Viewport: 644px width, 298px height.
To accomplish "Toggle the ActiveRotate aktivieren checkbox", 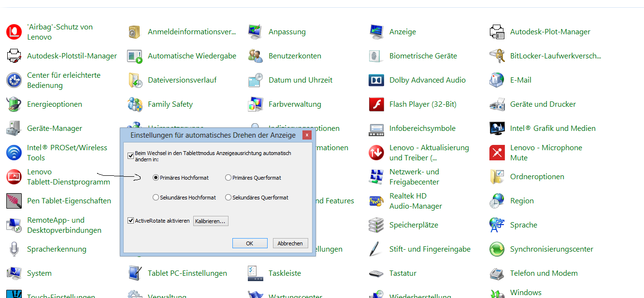I will click(x=130, y=221).
